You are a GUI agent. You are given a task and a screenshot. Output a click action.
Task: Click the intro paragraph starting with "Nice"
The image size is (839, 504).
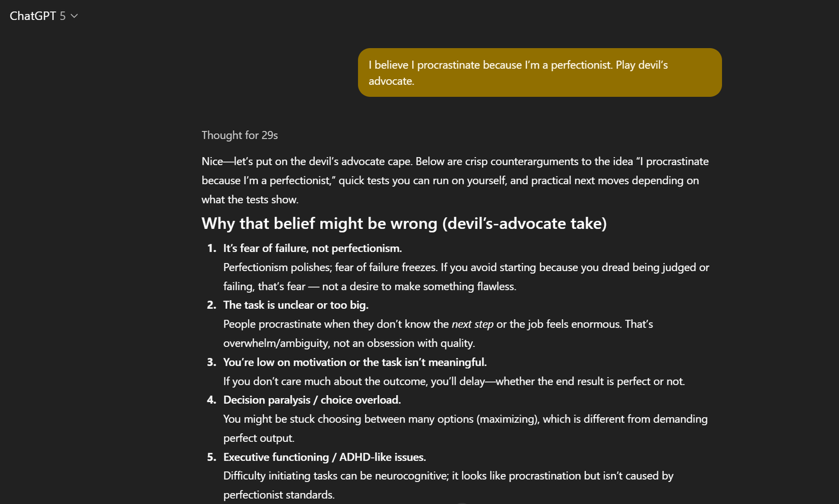455,181
